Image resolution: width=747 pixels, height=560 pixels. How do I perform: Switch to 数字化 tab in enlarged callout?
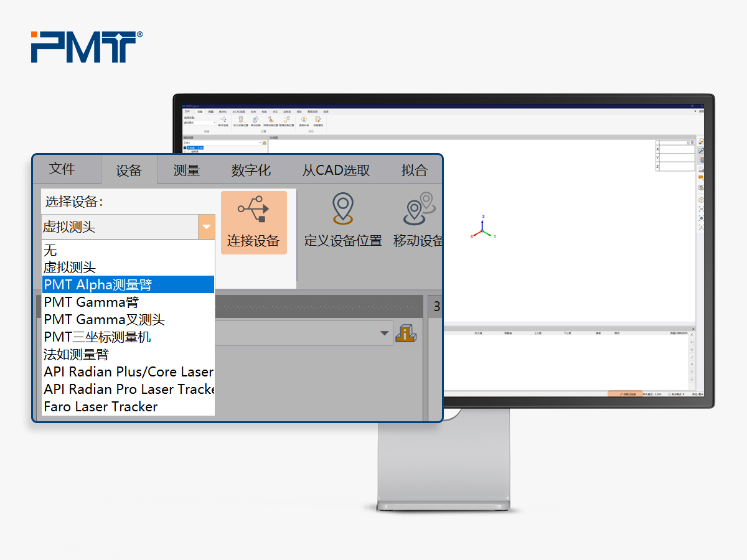tap(251, 170)
